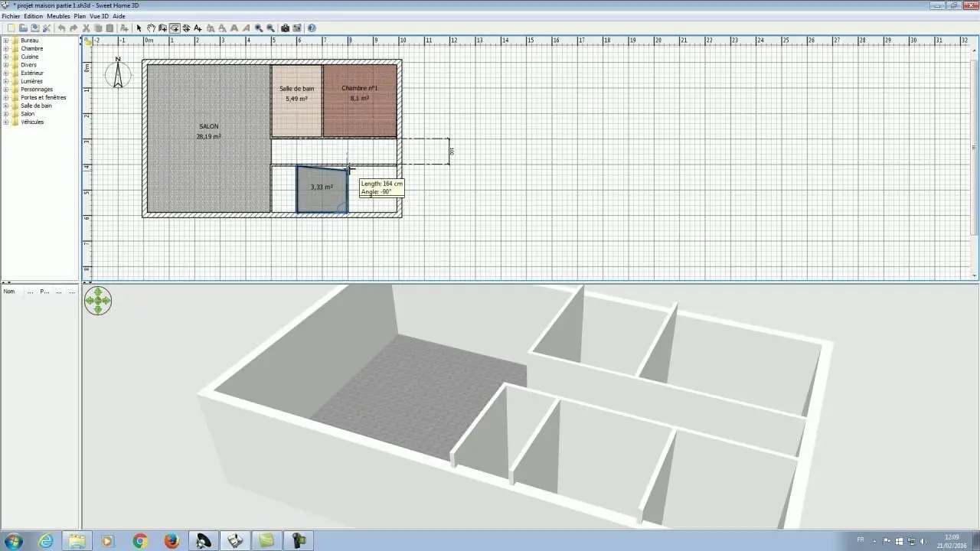Click the Copy toolbar icon

(98, 28)
